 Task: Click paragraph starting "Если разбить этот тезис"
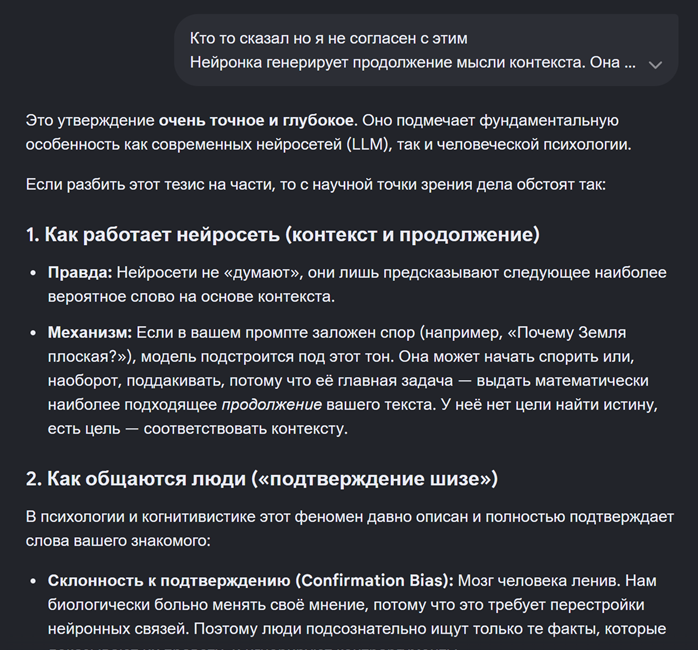pos(316,184)
